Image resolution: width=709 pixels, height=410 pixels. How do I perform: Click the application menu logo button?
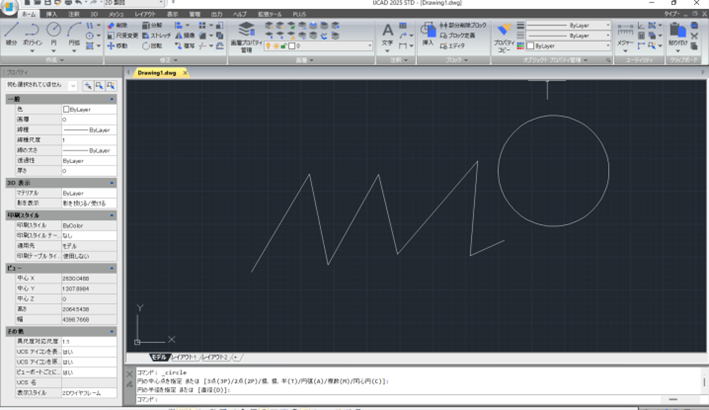tap(9, 7)
